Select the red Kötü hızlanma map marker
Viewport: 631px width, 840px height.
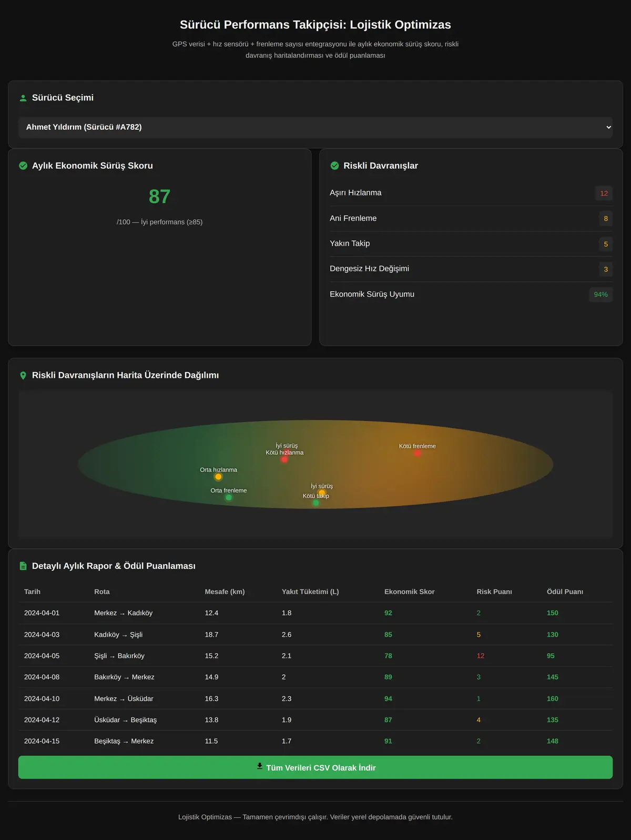[x=284, y=459]
